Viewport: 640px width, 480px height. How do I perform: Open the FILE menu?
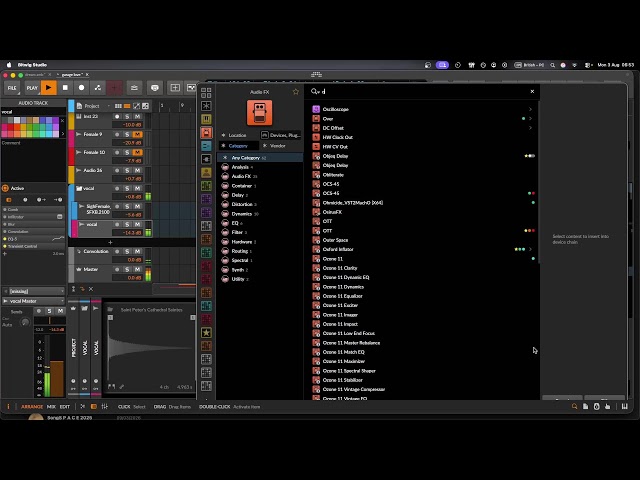click(x=12, y=88)
